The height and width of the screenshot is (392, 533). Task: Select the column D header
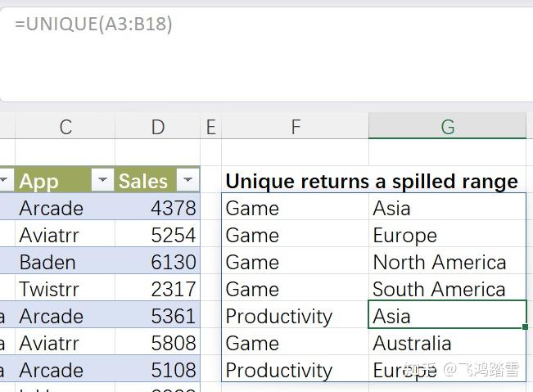tap(158, 127)
